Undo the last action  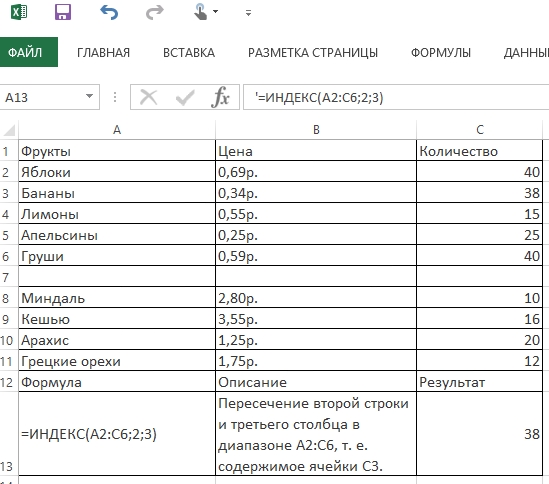click(109, 12)
